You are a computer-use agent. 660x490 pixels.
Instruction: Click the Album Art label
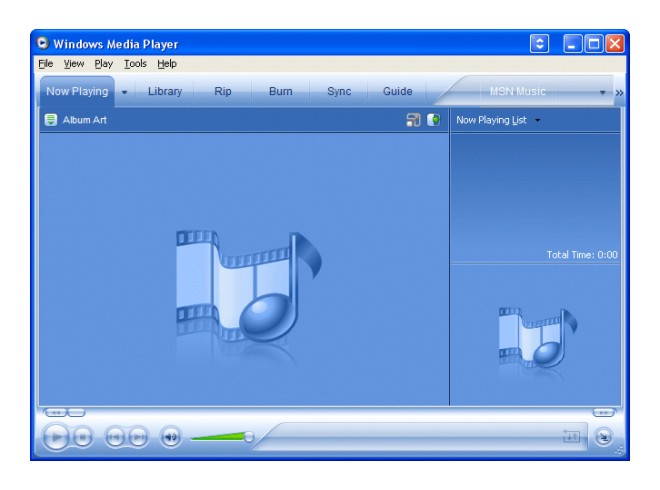pos(85,120)
